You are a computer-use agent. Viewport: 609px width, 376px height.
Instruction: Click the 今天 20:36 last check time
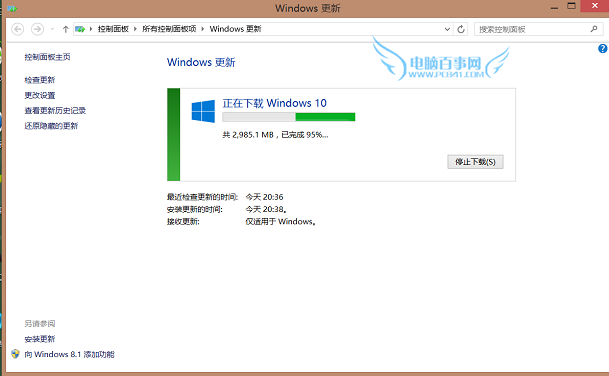264,197
